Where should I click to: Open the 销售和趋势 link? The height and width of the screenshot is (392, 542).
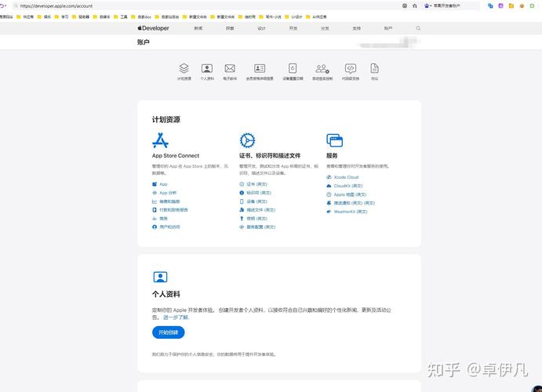click(169, 201)
